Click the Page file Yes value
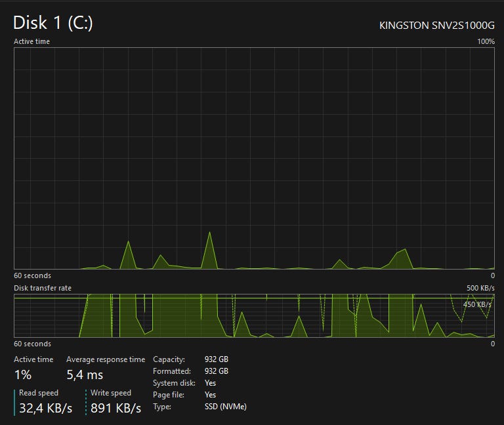This screenshot has width=504, height=425. click(210, 395)
